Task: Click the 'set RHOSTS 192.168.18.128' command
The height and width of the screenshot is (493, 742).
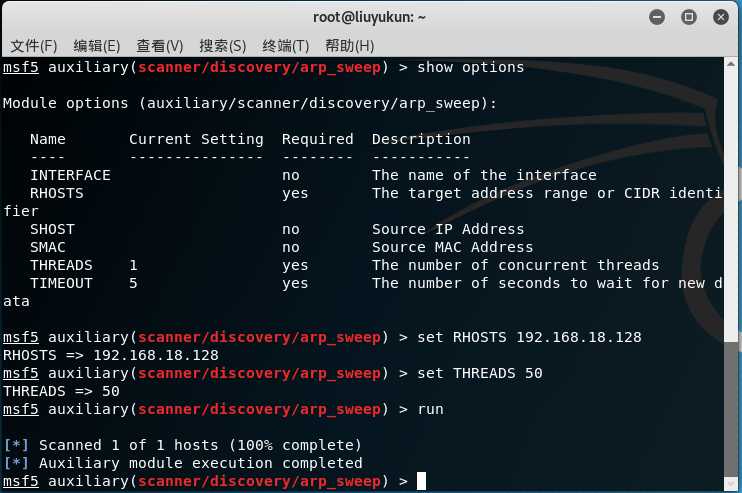Action: point(529,337)
